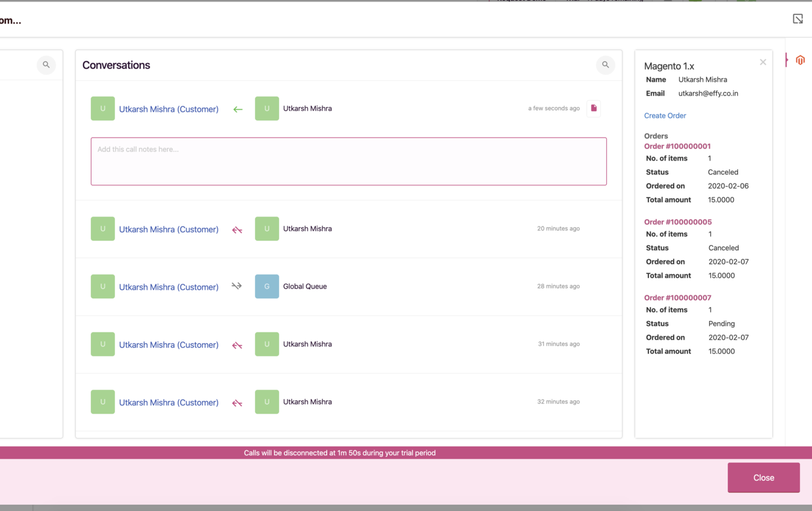Click the missed call icon on the 20-minutes-ago row
This screenshot has height=511, width=812.
point(236,228)
